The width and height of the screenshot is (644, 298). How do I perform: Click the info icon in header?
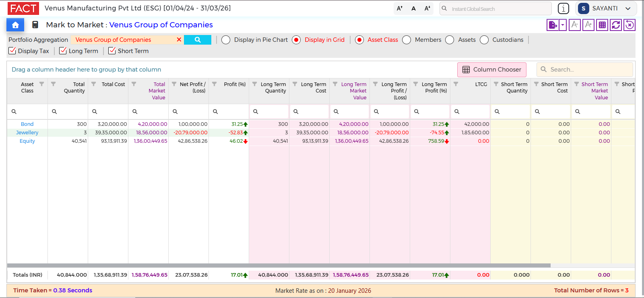click(563, 8)
